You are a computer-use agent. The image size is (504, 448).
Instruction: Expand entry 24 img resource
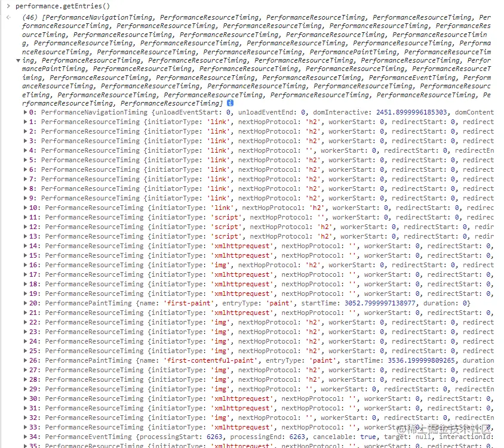click(x=25, y=341)
